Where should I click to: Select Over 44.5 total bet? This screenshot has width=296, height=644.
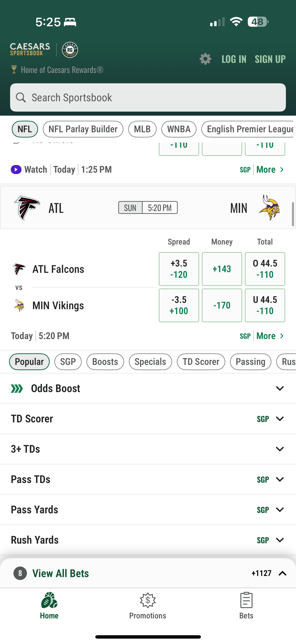265,269
